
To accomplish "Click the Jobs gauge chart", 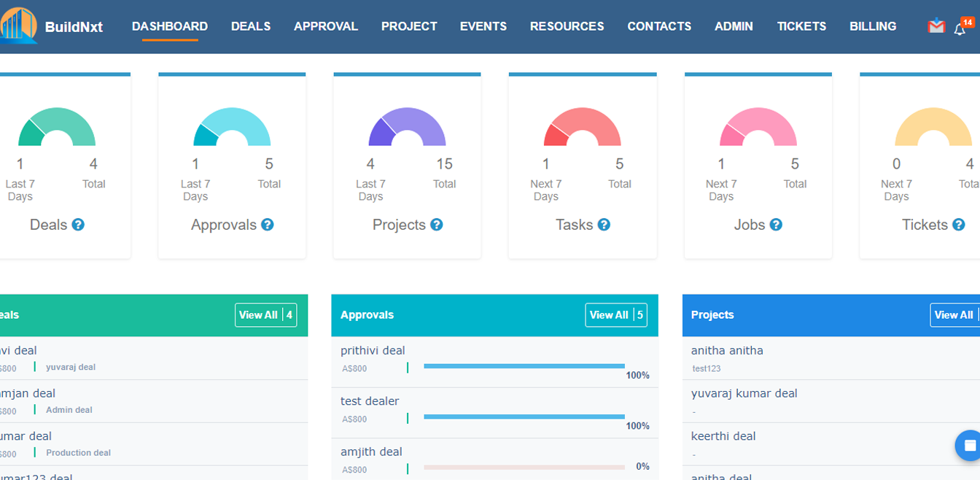I will tap(758, 127).
